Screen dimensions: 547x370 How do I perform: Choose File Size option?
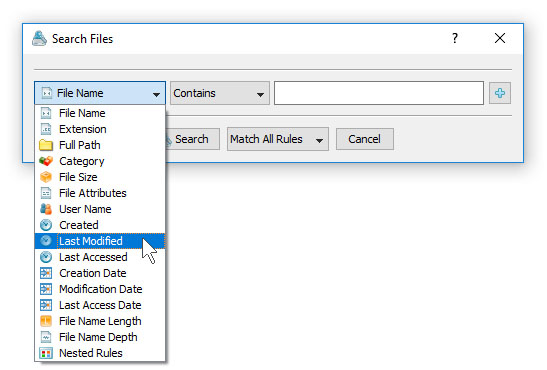100,177
